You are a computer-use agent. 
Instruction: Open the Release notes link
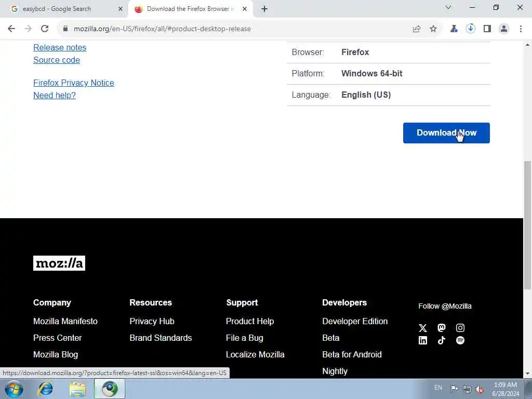(60, 47)
